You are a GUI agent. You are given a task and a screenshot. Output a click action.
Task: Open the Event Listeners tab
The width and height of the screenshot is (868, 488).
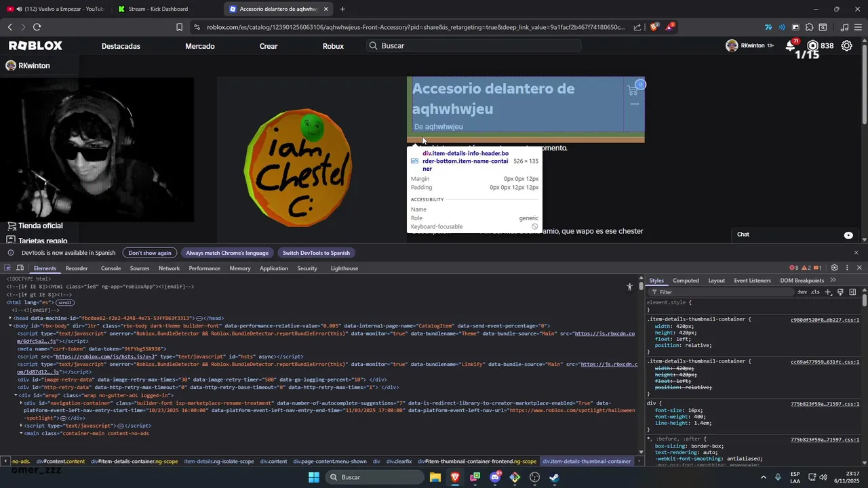[752, 281]
